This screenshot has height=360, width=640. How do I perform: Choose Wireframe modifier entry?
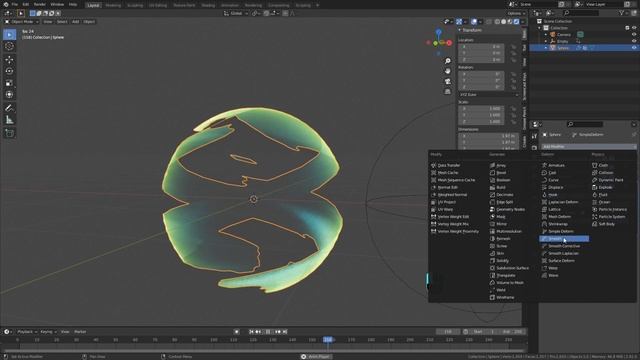point(505,298)
